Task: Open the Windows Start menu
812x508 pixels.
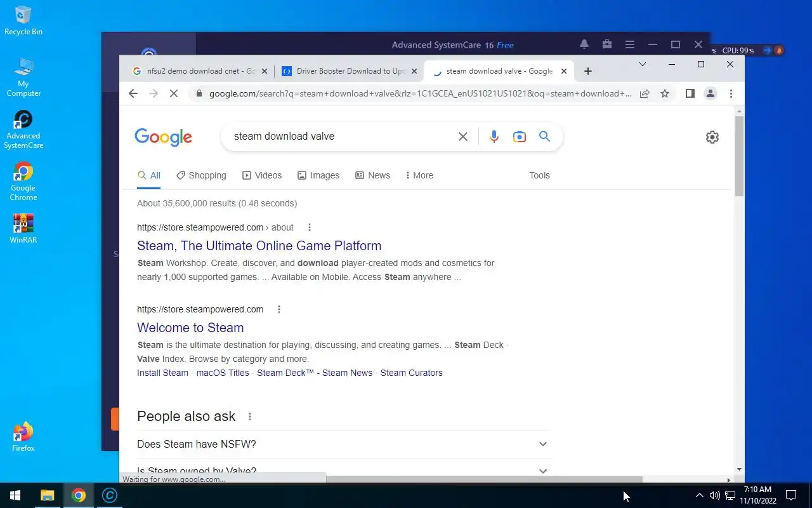Action: [15, 495]
